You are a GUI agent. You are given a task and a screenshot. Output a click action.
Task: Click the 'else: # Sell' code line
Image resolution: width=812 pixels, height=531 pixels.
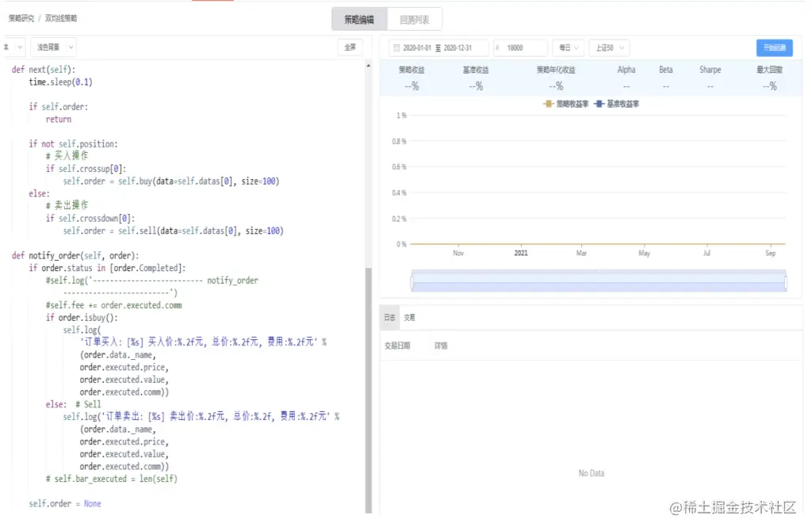pyautogui.click(x=73, y=404)
